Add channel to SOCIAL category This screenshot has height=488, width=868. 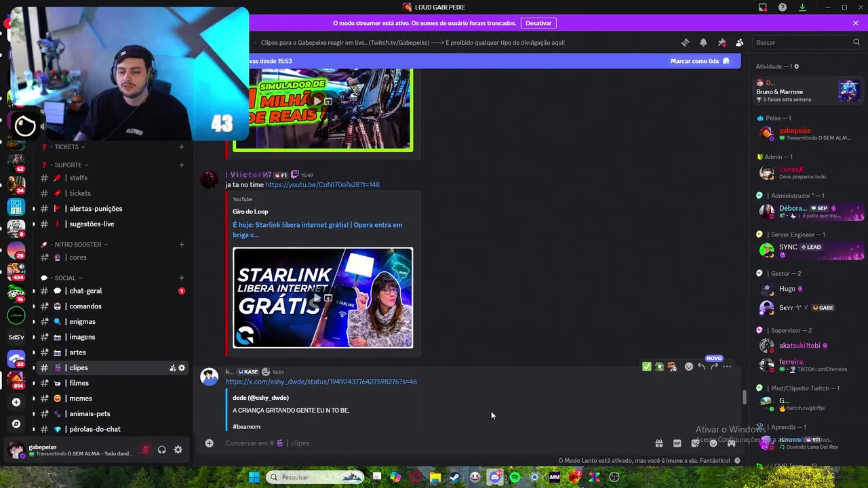[x=181, y=278]
